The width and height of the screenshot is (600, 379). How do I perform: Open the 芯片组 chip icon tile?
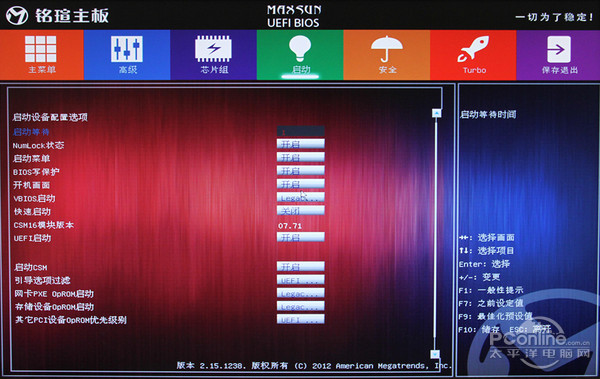click(x=213, y=54)
